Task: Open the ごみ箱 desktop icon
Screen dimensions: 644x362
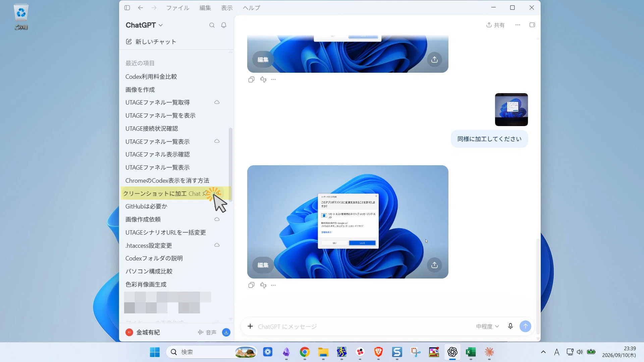Action: [x=21, y=17]
